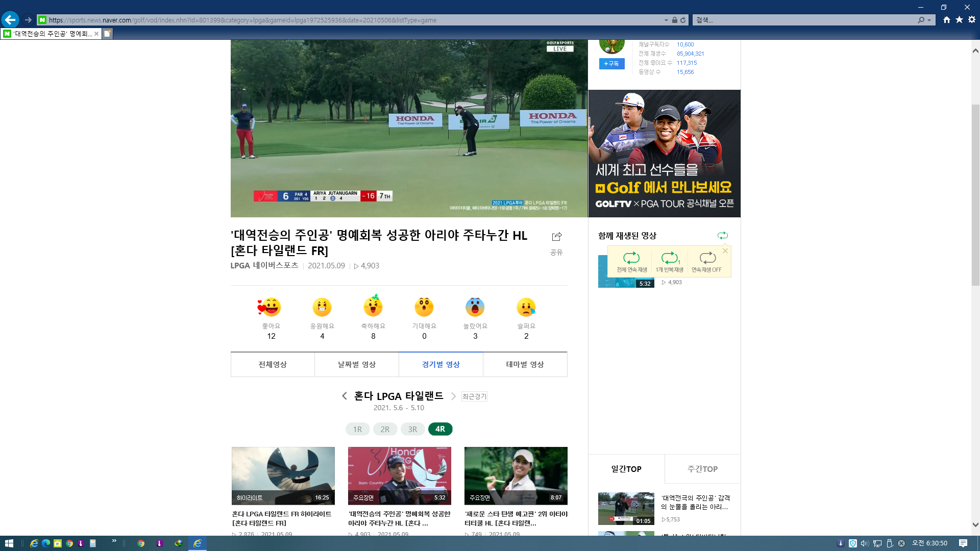The width and height of the screenshot is (980, 551).
Task: Open '새로운 스타 탄생 예고편' video title link
Action: [516, 518]
